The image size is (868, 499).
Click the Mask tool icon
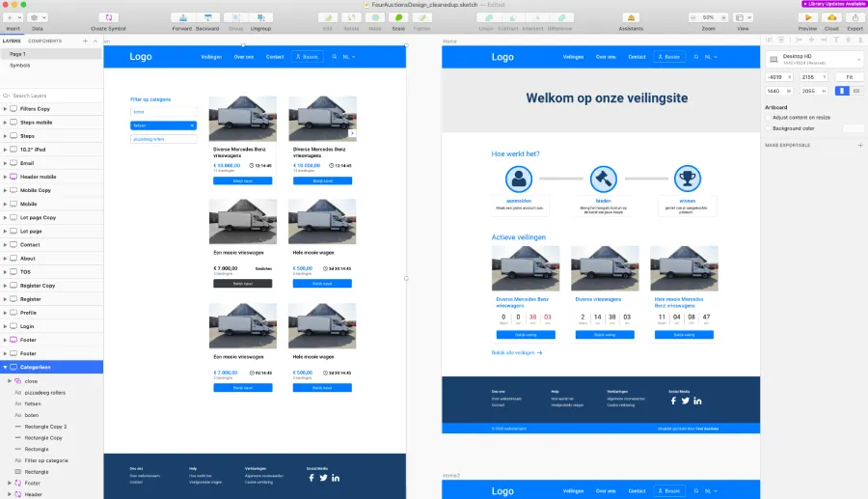pyautogui.click(x=375, y=17)
